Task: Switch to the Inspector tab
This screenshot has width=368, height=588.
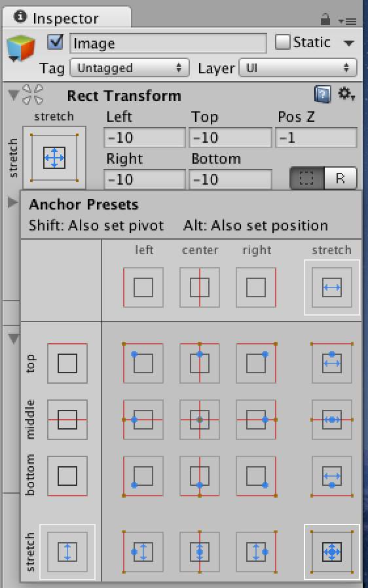Action: 67,18
